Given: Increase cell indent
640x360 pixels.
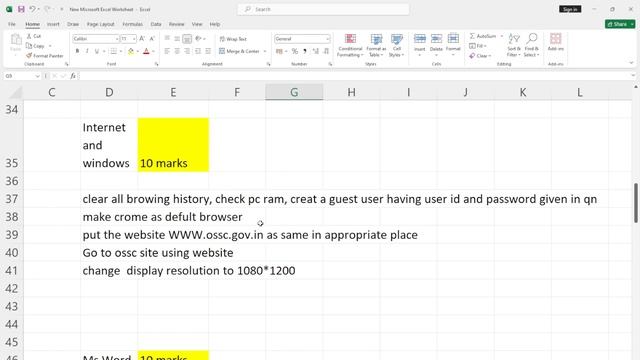Looking at the screenshot, I should pos(208,51).
